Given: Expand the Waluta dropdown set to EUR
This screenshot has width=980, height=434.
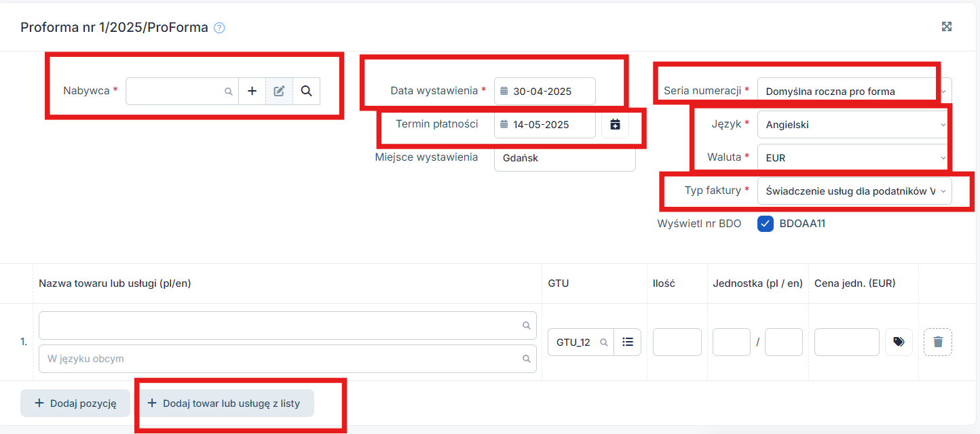Looking at the screenshot, I should coord(854,158).
